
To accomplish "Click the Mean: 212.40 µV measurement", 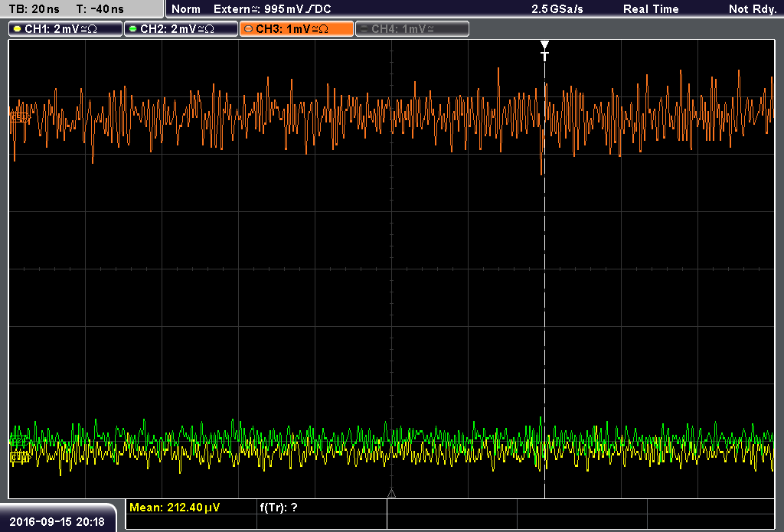I will coord(175,507).
